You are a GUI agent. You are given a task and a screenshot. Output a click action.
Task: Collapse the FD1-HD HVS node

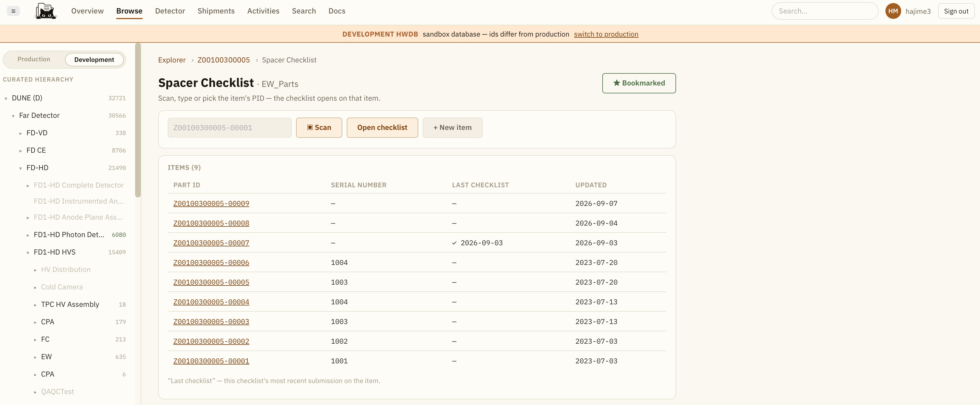28,253
